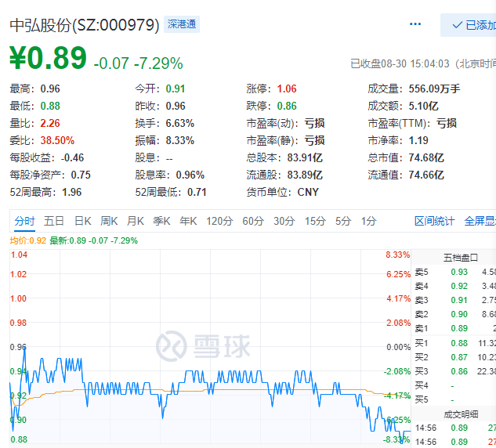This screenshot has width=496, height=448.
Task: Select the 卖4 order row at 0.92
Action: [x=455, y=286]
